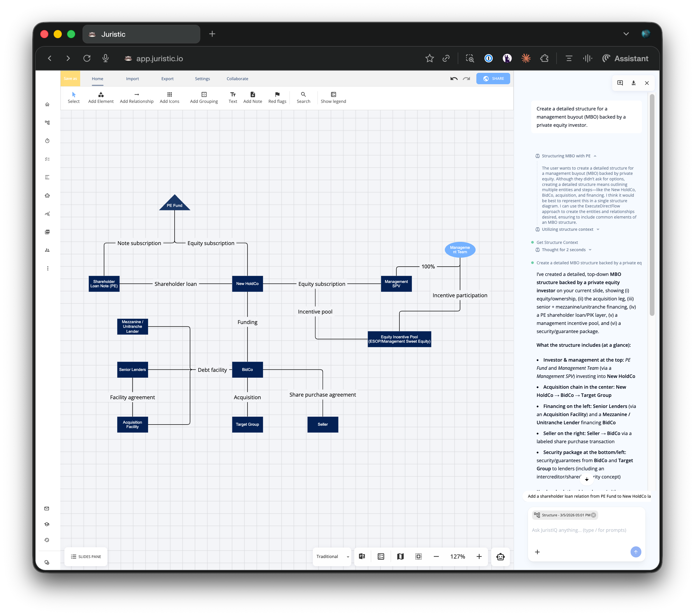Click the yellow Save as button
The width and height of the screenshot is (695, 616).
[70, 78]
